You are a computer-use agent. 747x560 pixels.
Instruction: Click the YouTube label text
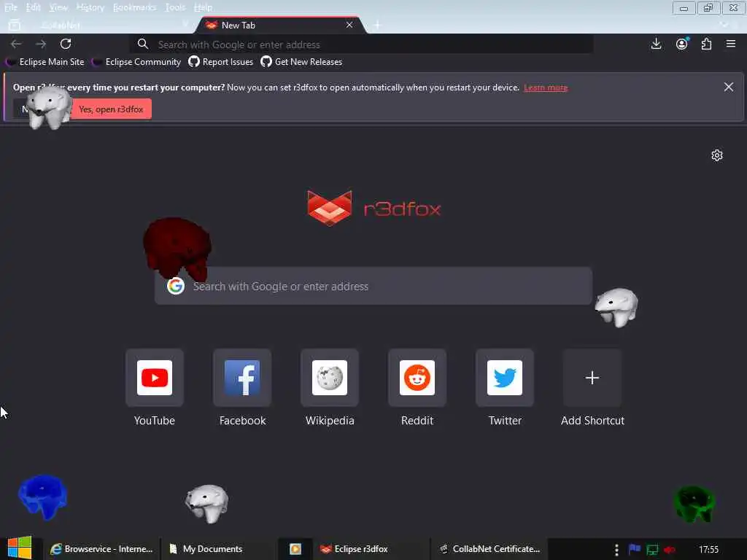pos(155,421)
